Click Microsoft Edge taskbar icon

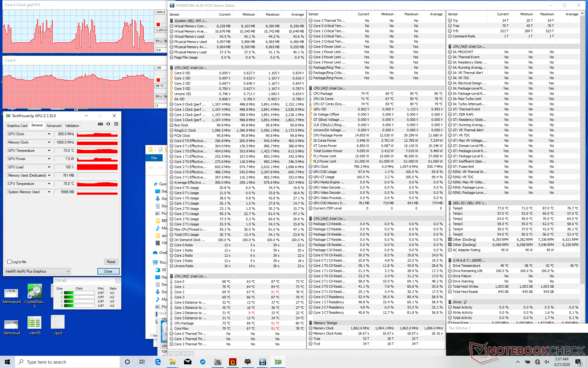158,362
